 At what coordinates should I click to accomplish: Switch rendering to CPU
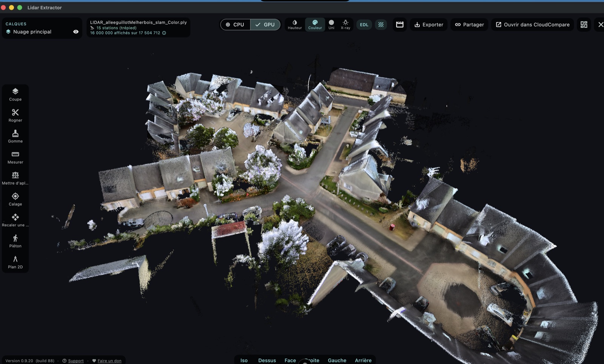click(x=235, y=25)
